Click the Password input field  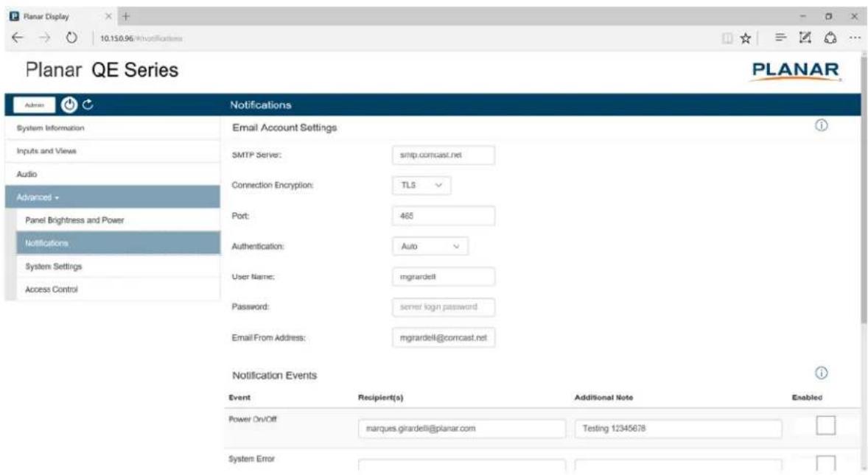pos(444,307)
